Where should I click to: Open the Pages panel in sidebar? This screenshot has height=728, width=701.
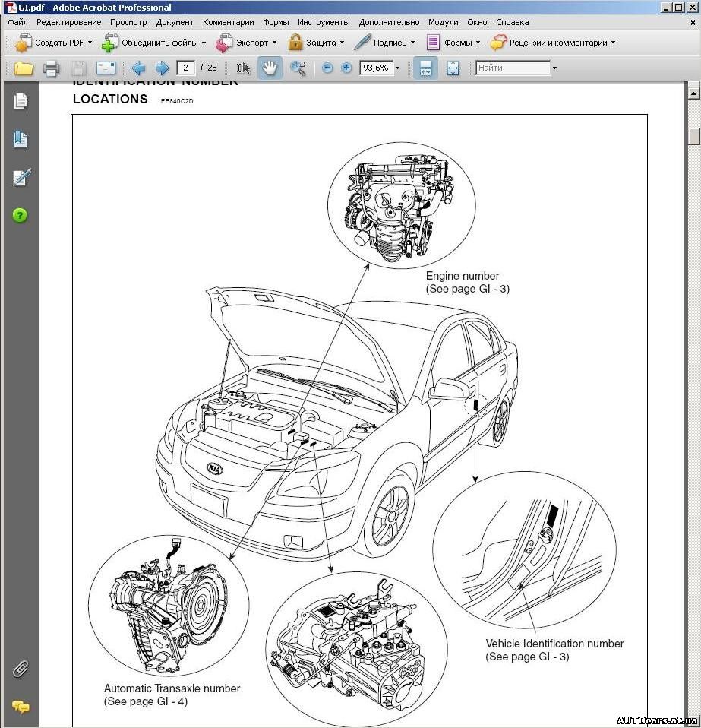point(21,101)
